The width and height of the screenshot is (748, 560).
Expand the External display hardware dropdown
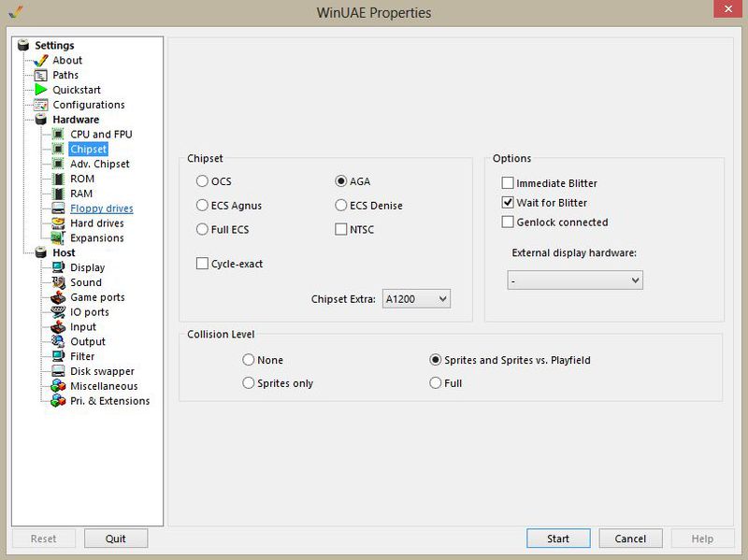tap(575, 280)
